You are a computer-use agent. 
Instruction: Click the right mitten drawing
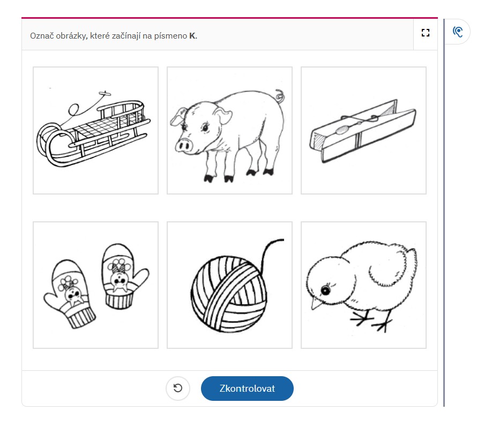pyautogui.click(x=123, y=276)
